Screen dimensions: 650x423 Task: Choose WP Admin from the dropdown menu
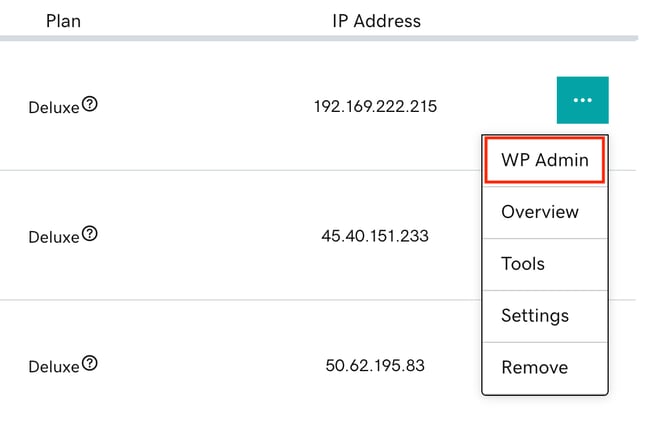pos(545,160)
